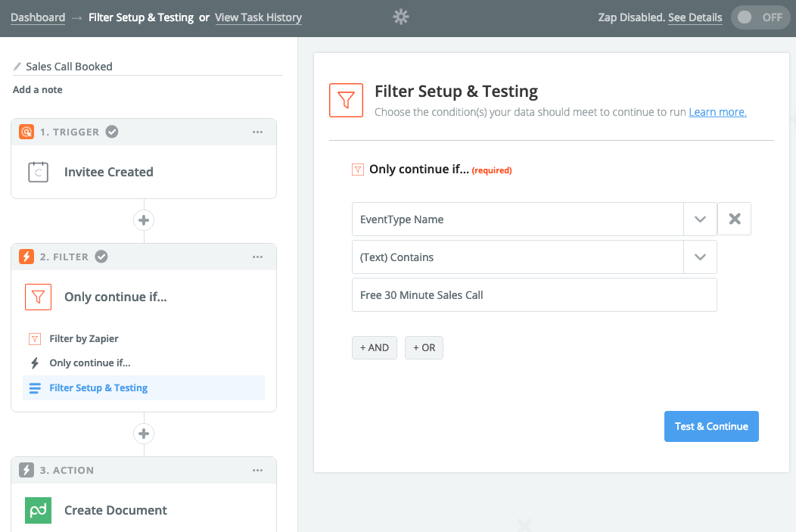Screen dimensions: 796x532
Task: Click the Calendly Invitee Created calendar icon
Action: coord(38,172)
